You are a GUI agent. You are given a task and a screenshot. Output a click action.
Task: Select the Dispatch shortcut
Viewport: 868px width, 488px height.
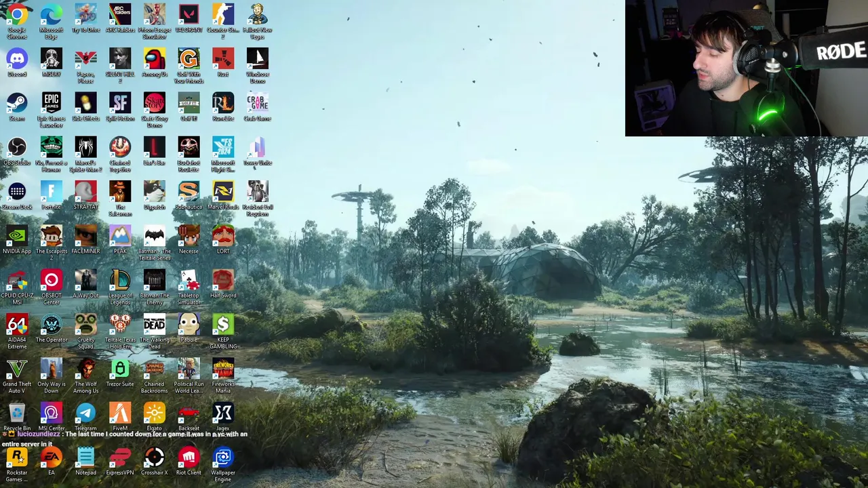(x=155, y=192)
